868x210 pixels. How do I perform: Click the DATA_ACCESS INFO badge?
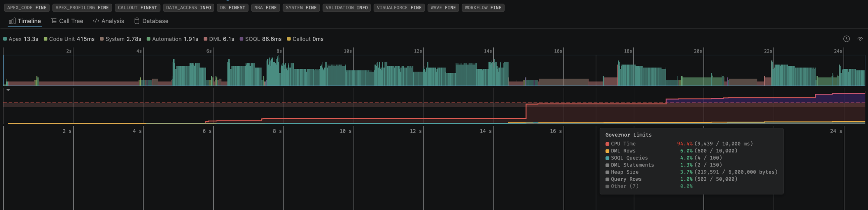click(188, 8)
